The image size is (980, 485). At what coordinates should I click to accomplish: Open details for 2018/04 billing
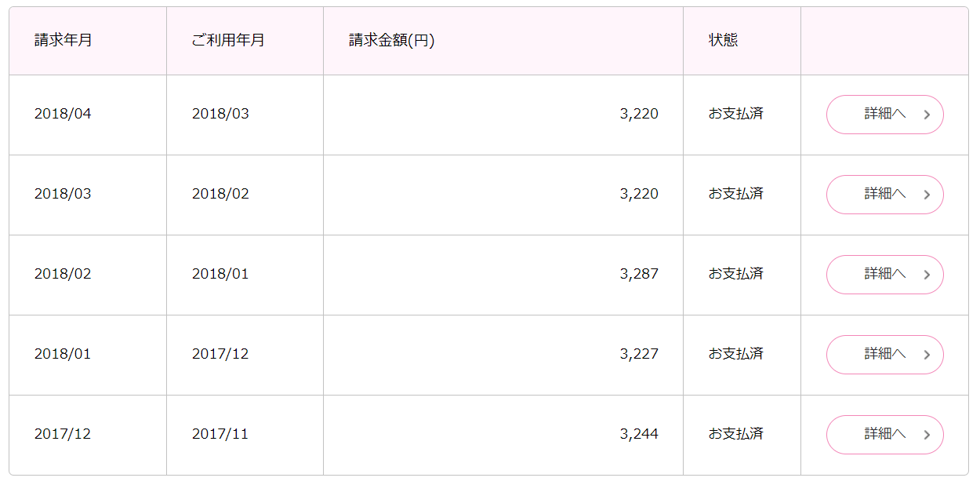(884, 115)
